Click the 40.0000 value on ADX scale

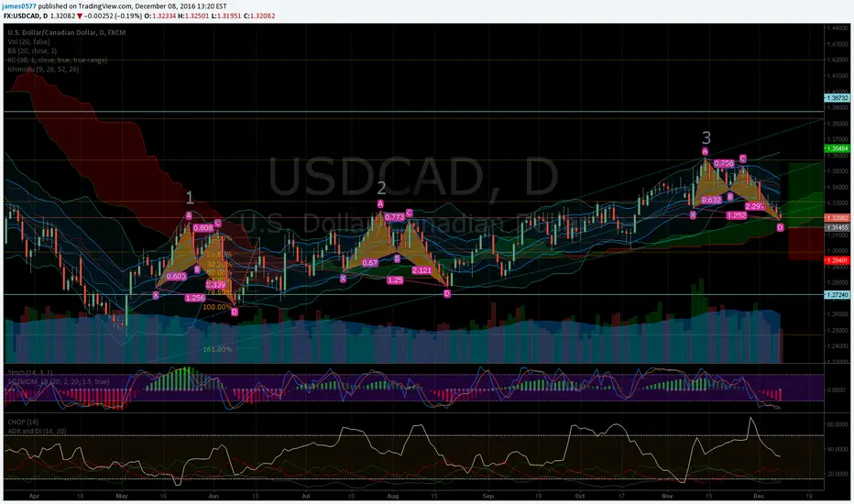point(838,450)
